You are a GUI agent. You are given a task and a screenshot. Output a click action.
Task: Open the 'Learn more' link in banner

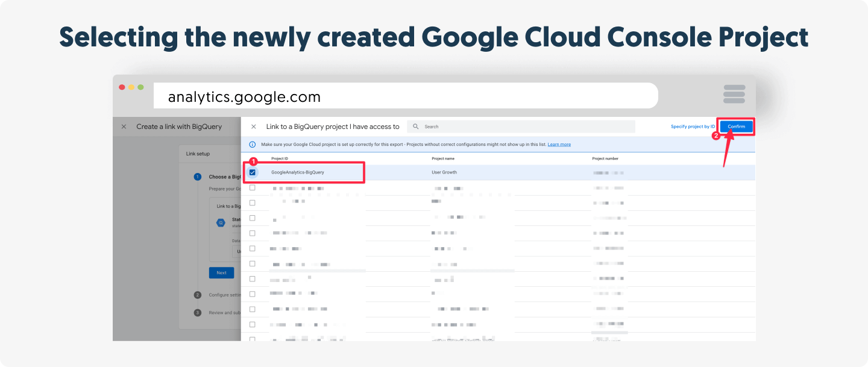[559, 145]
